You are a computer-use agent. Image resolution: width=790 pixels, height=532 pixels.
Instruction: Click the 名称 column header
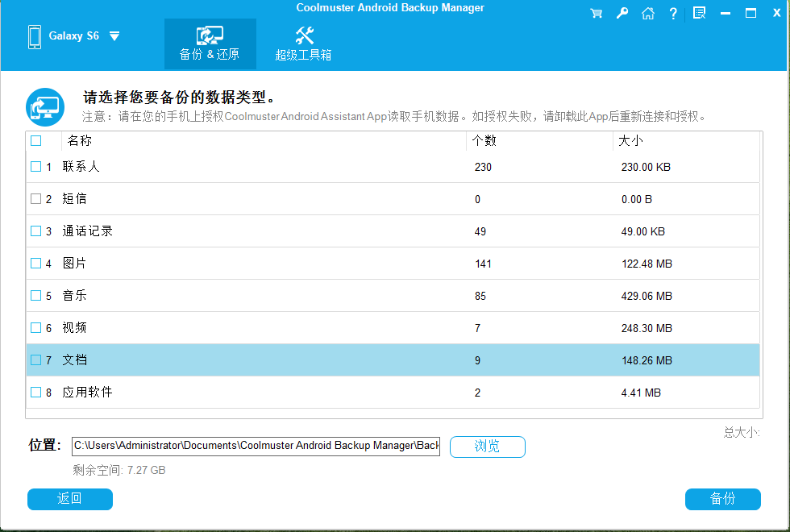pos(80,140)
